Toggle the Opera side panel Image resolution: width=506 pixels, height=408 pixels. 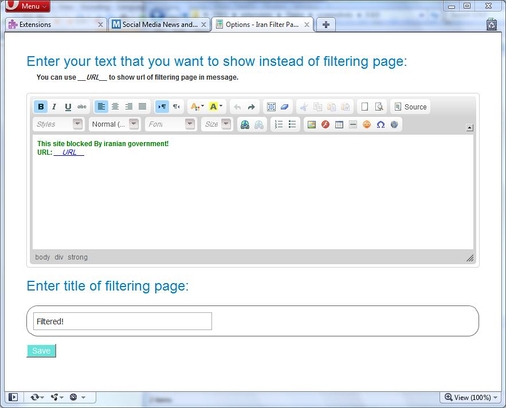(x=13, y=397)
